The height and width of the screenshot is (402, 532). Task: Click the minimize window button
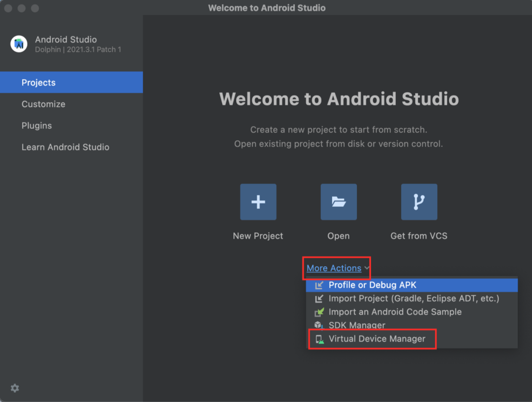pos(22,8)
